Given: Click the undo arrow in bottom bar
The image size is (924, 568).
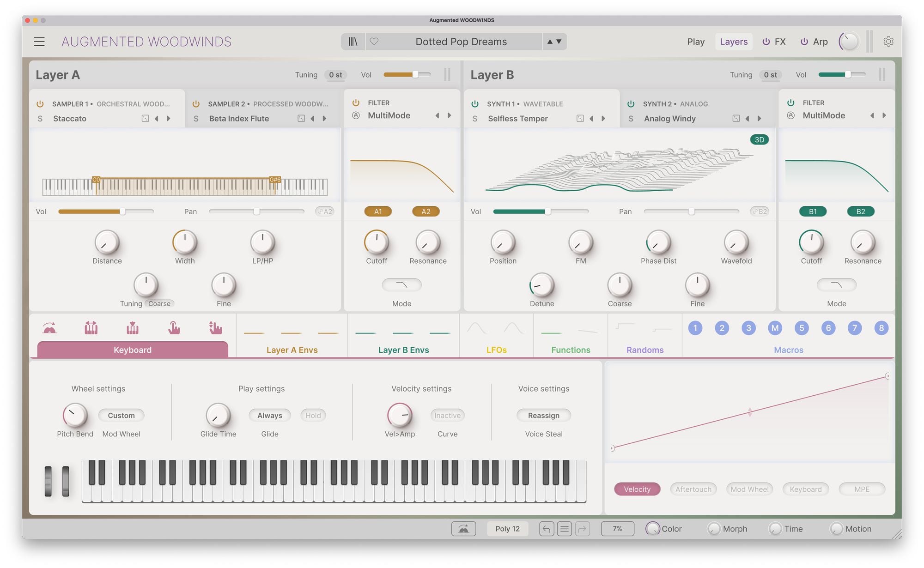Looking at the screenshot, I should 546,529.
